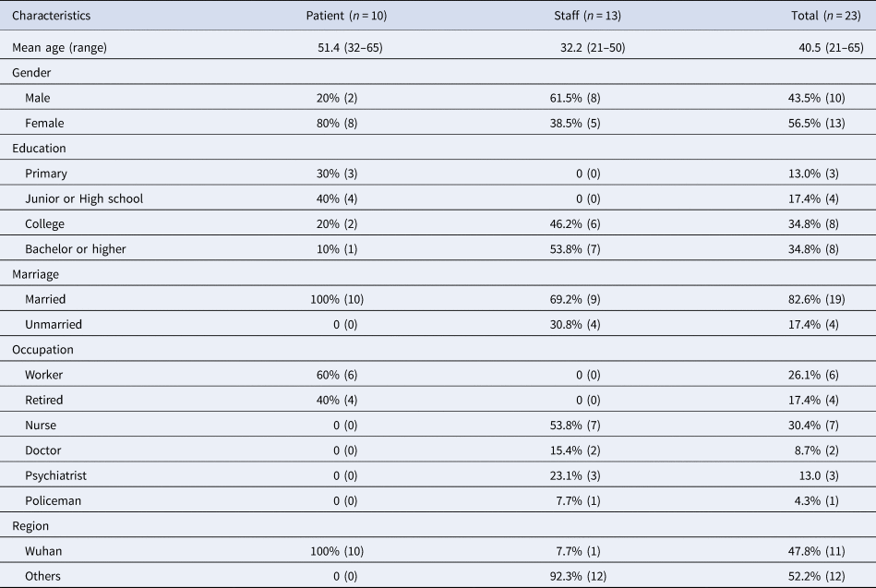
Task: Select the Marriage section heading
Action: coord(35,274)
